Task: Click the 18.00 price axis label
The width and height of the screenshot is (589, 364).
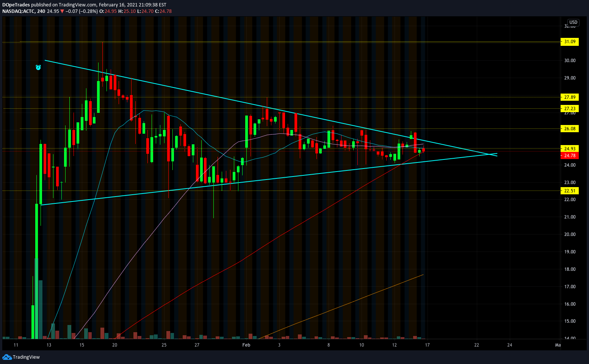Action: [570, 269]
